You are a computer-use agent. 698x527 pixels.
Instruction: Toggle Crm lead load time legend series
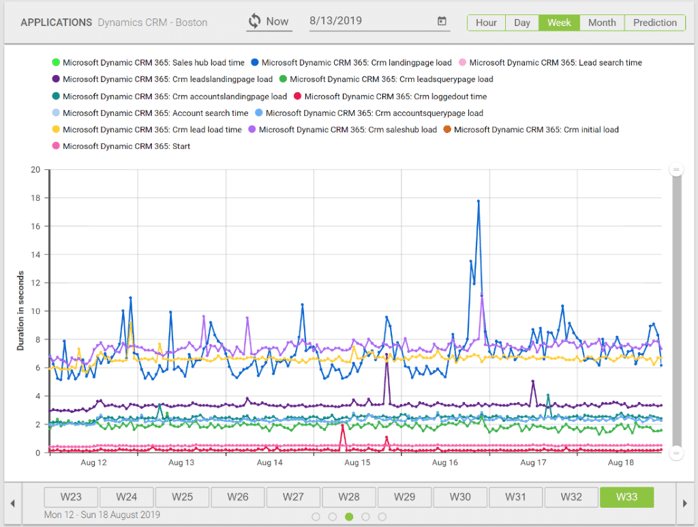146,130
